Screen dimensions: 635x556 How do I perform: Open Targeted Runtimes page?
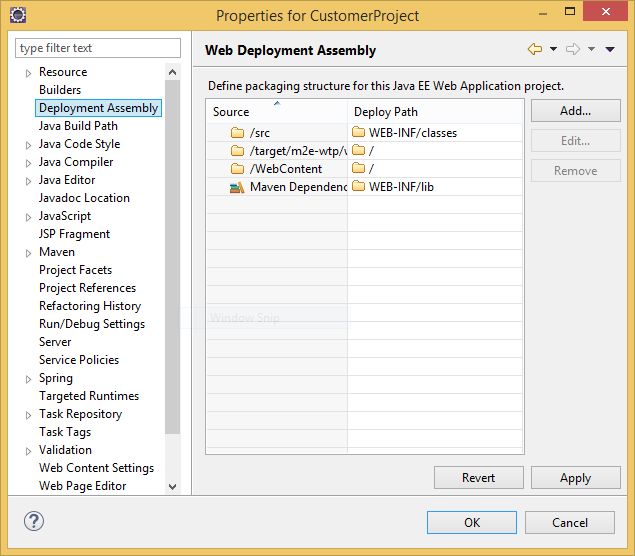(89, 396)
